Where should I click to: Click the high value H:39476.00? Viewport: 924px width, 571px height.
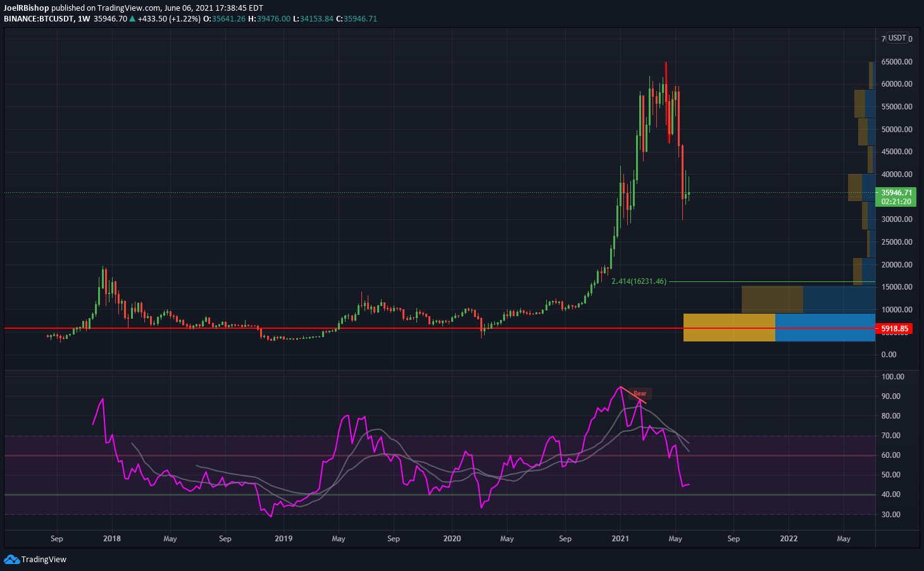point(269,19)
